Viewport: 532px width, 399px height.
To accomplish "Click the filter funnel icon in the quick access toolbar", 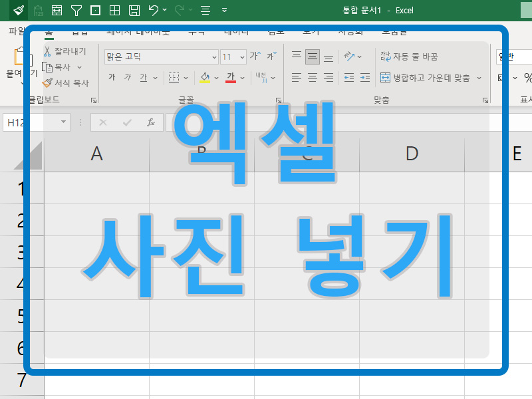I will (x=76, y=11).
